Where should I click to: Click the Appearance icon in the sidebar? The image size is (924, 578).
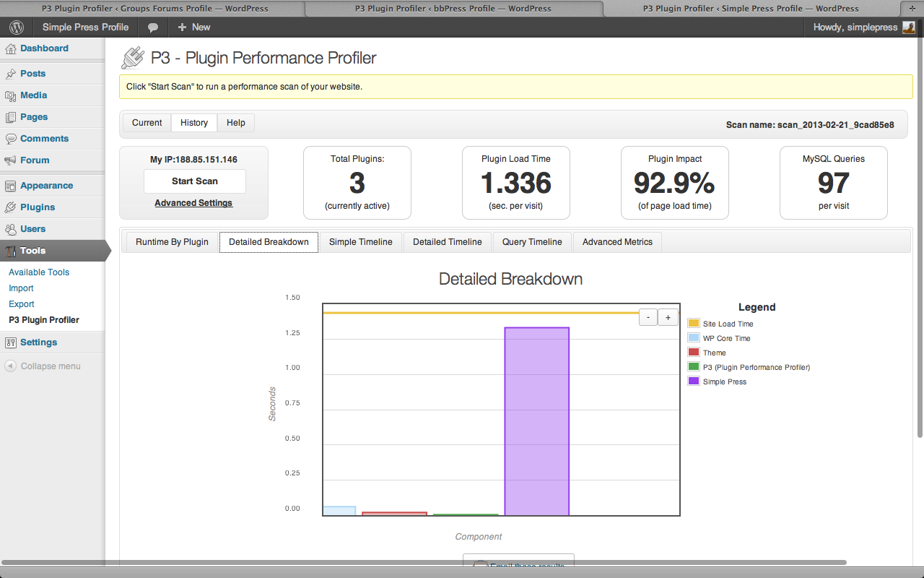click(x=11, y=186)
